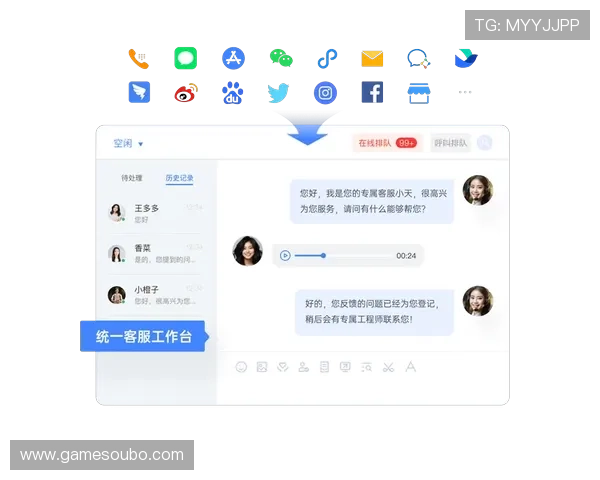Click the 呼叫排队 button
This screenshot has height=480, width=600.
[x=451, y=143]
